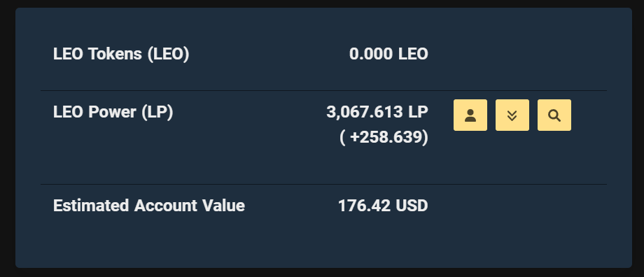The image size is (644, 277).
Task: Click empty space right of 0.000 LEO
Action: pos(517,54)
